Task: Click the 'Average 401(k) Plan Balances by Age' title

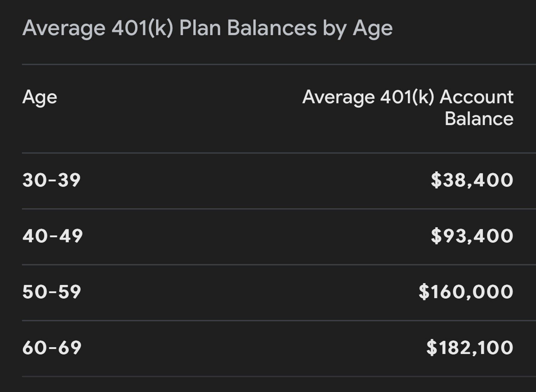Action: coord(208,29)
